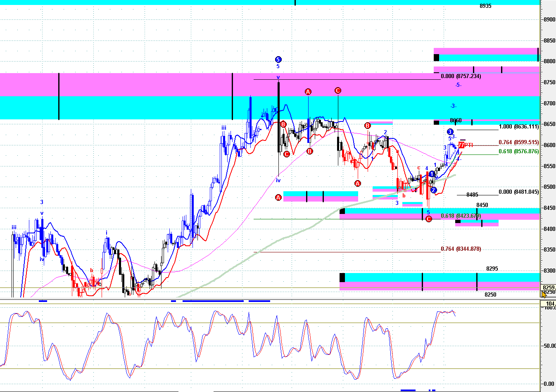This screenshot has height=392, width=556.
Task: Select the 8485 price line label
Action: click(x=472, y=195)
